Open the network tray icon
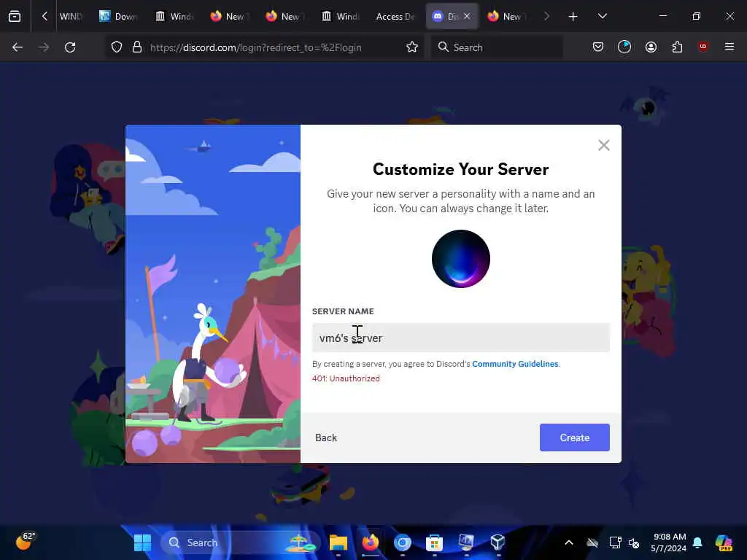Image resolution: width=747 pixels, height=560 pixels. point(615,542)
